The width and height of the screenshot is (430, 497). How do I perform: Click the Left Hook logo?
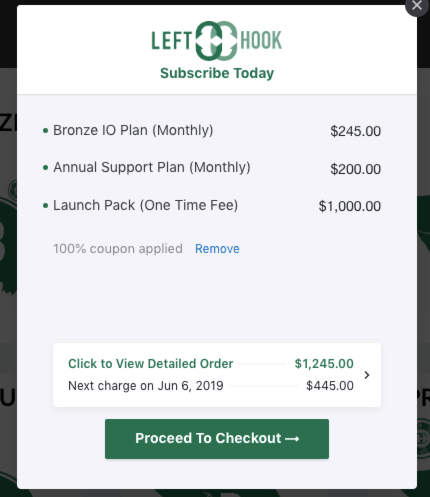[217, 41]
